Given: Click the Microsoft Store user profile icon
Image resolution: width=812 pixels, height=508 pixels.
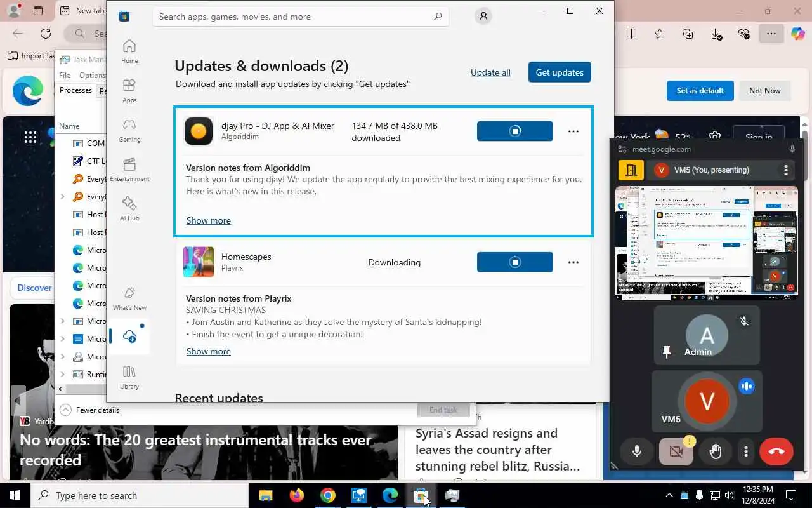Looking at the screenshot, I should click(x=483, y=17).
